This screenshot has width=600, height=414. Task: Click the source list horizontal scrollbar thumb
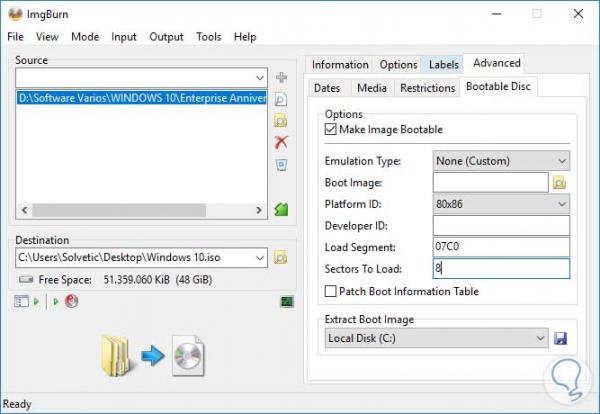point(119,210)
